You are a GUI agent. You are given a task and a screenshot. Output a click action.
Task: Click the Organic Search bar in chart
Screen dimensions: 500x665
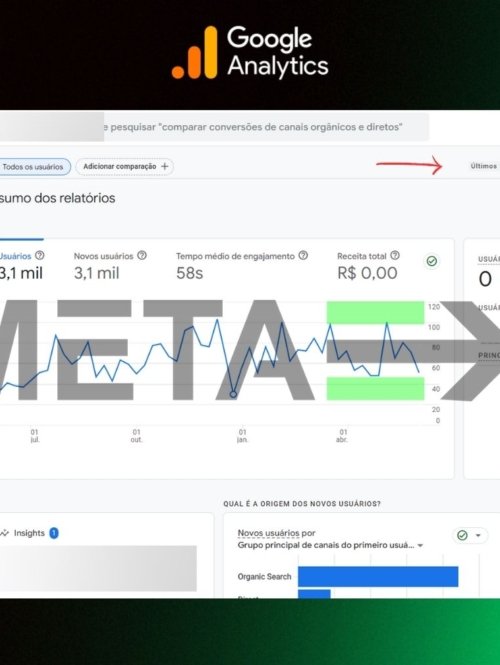pyautogui.click(x=378, y=576)
